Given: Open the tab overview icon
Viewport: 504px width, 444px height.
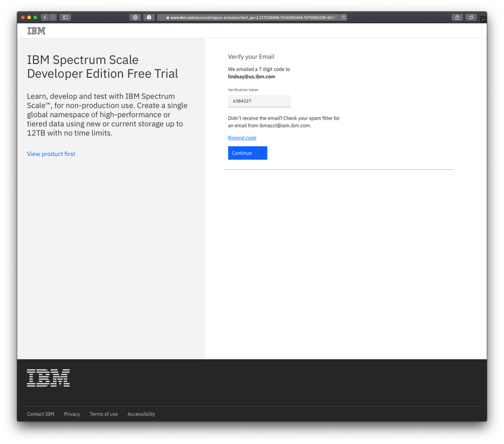Looking at the screenshot, I should tap(470, 17).
